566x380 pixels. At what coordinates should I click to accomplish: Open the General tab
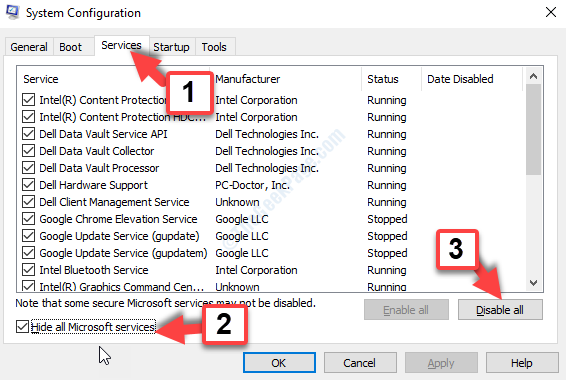tap(29, 47)
